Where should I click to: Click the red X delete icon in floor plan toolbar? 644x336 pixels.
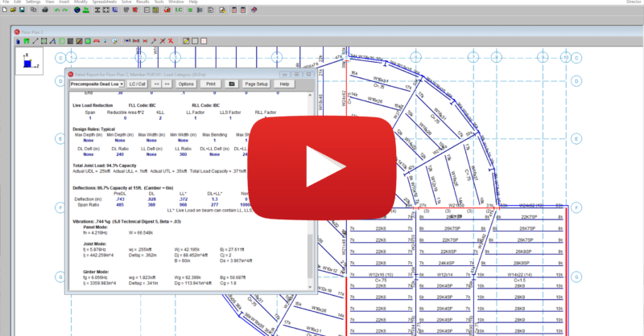[x=171, y=40]
